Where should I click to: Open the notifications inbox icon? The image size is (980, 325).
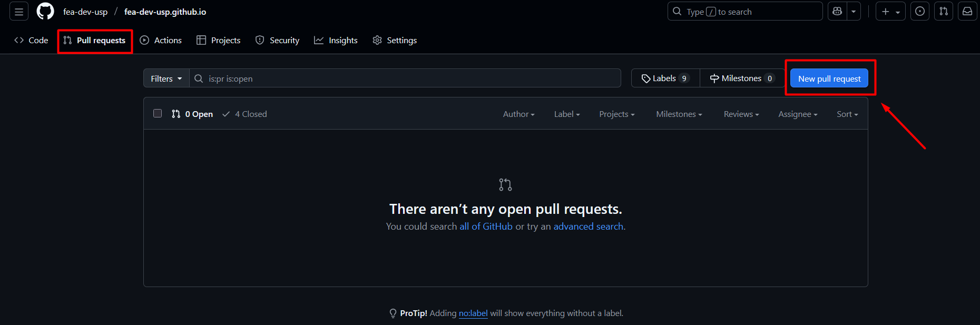pyautogui.click(x=967, y=12)
